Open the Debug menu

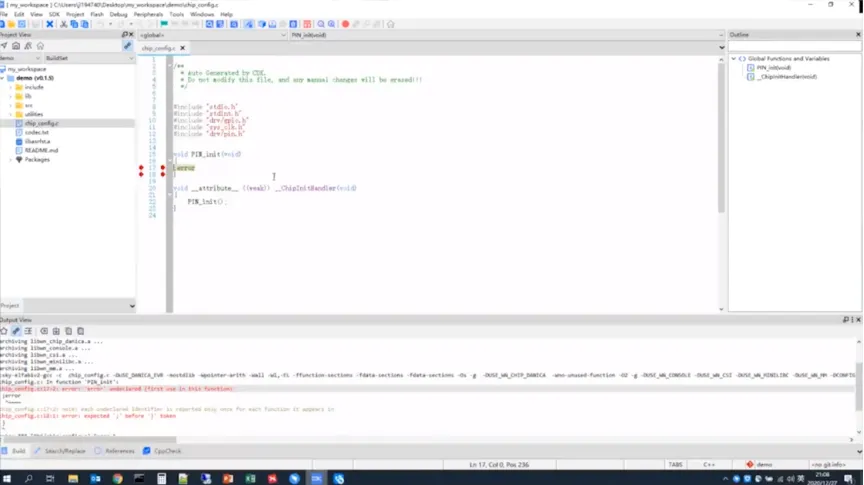tap(118, 14)
